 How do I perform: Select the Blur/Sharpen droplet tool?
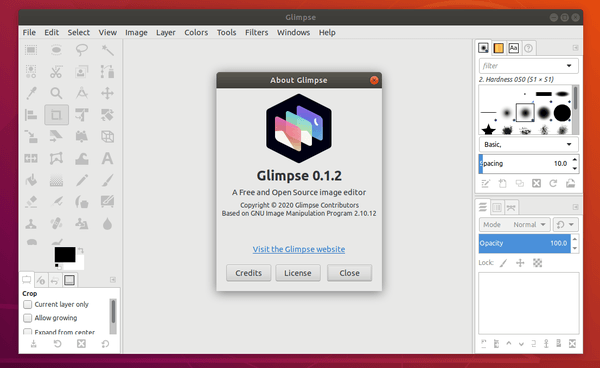[x=107, y=223]
